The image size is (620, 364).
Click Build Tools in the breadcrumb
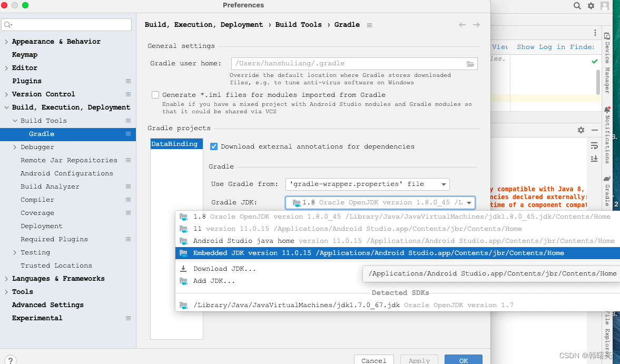click(x=299, y=25)
